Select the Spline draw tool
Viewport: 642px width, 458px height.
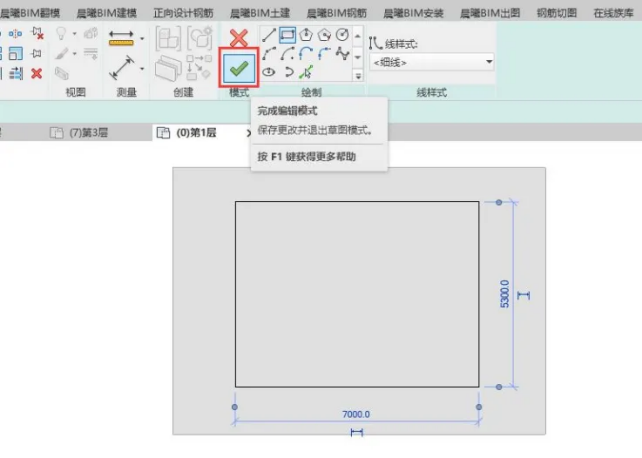[343, 54]
